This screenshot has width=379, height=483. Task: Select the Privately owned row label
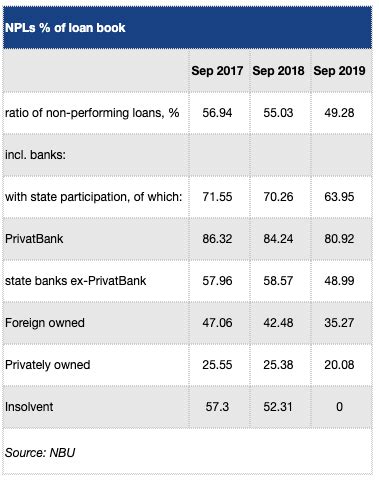48,365
